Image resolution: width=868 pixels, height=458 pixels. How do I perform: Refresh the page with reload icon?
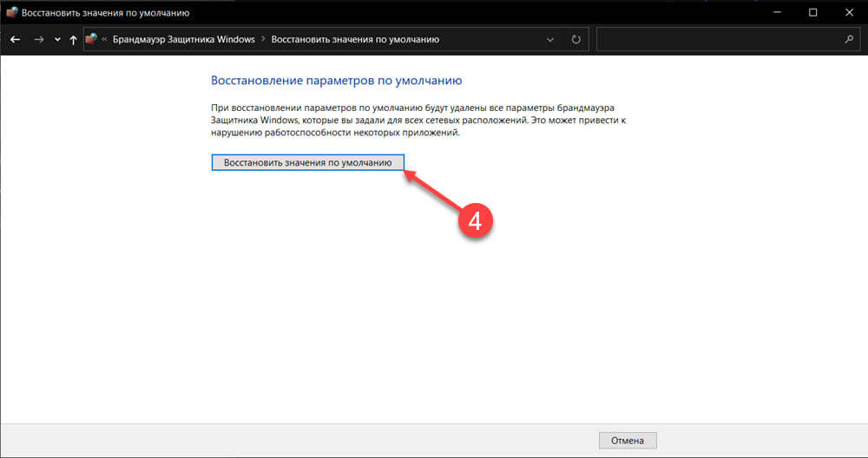pyautogui.click(x=576, y=40)
